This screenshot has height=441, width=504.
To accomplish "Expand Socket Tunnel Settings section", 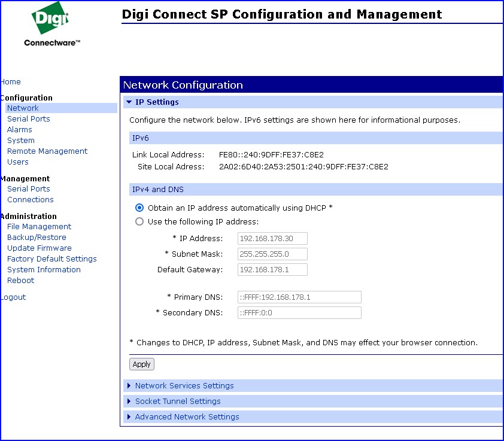I will pyautogui.click(x=178, y=401).
